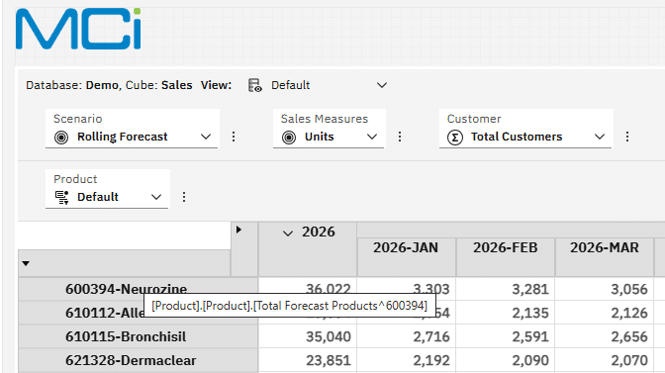Collapse the 2026 year column
Viewport: 665px width, 373px height.
coord(288,233)
